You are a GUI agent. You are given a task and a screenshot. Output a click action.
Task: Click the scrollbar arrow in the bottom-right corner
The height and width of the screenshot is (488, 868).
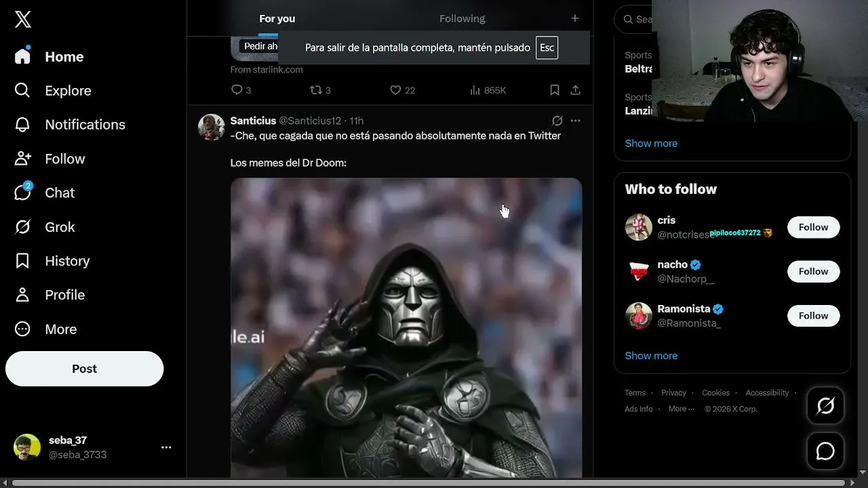862,472
